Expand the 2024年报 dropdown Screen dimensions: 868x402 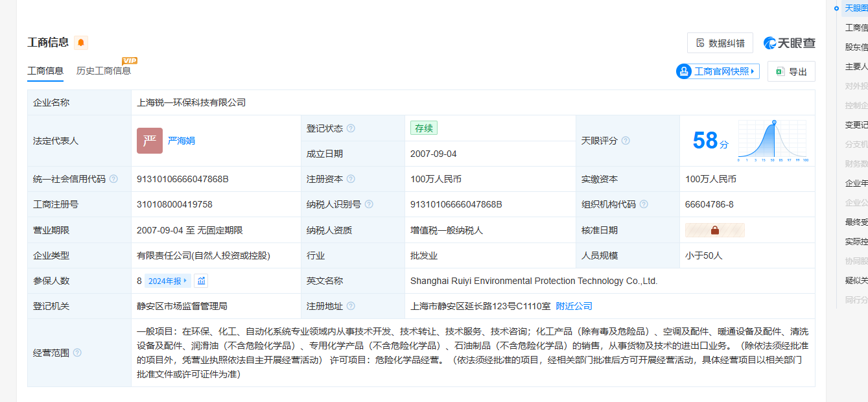[168, 281]
